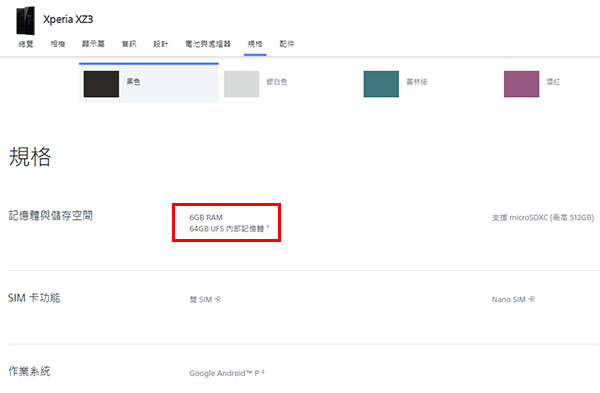600x393 pixels.
Task: Click the large 規格 page heading
Action: pos(30,157)
